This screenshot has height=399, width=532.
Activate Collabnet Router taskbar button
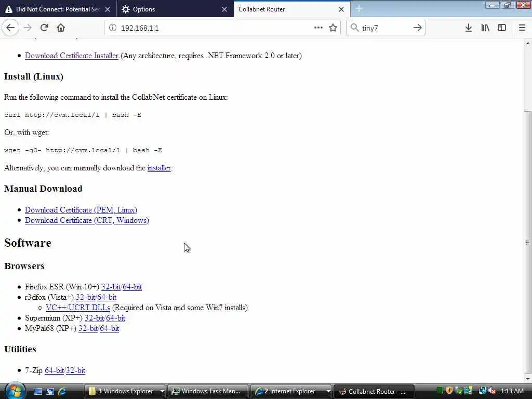pos(374,391)
